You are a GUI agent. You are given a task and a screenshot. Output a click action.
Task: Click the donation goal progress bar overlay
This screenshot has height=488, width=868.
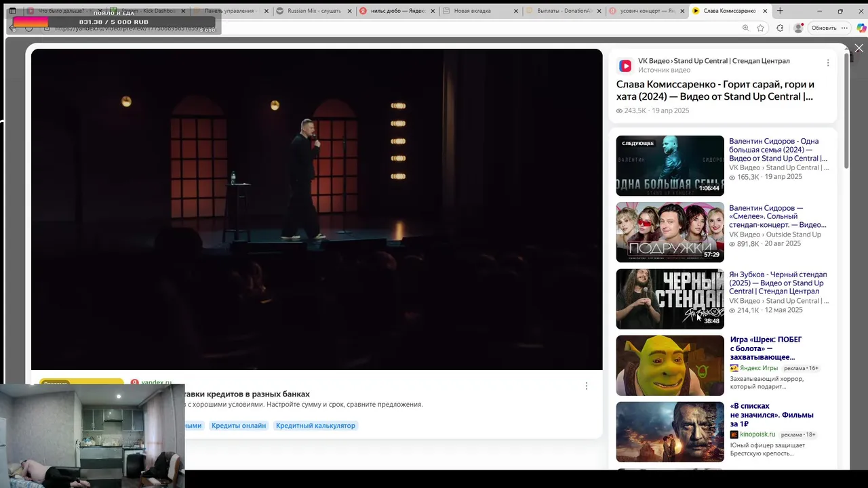coord(114,22)
